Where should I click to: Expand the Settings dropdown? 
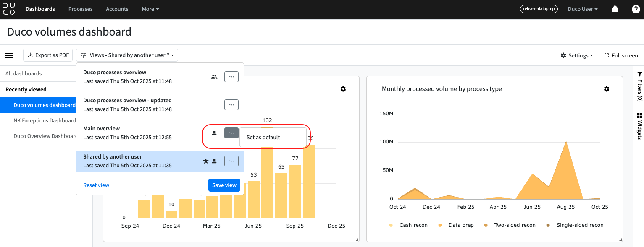tap(577, 55)
